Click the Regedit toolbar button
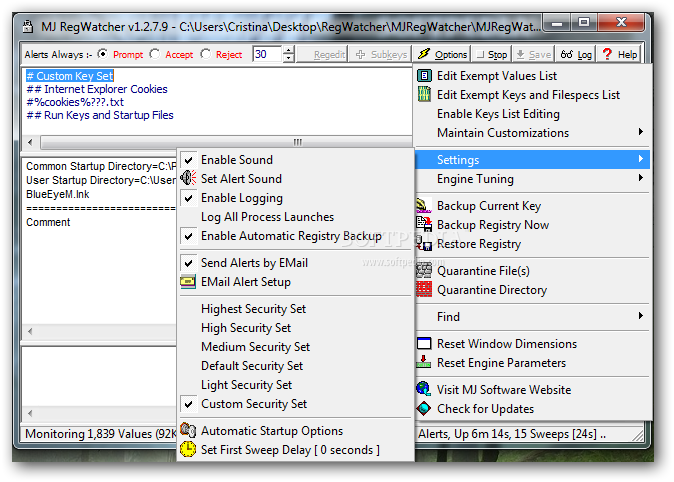This screenshot has width=674, height=482. 322,54
